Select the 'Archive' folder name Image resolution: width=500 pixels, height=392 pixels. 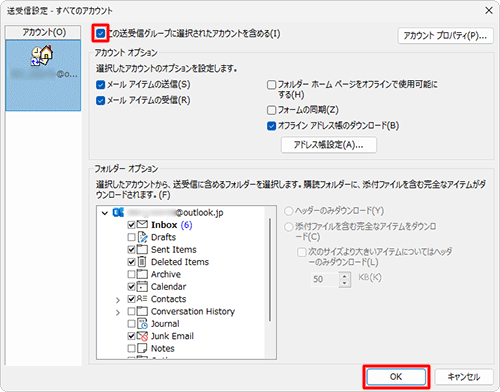pyautogui.click(x=166, y=274)
